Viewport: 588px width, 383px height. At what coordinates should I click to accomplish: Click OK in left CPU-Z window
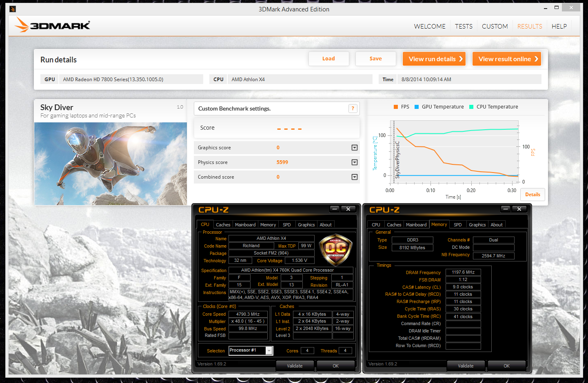335,366
